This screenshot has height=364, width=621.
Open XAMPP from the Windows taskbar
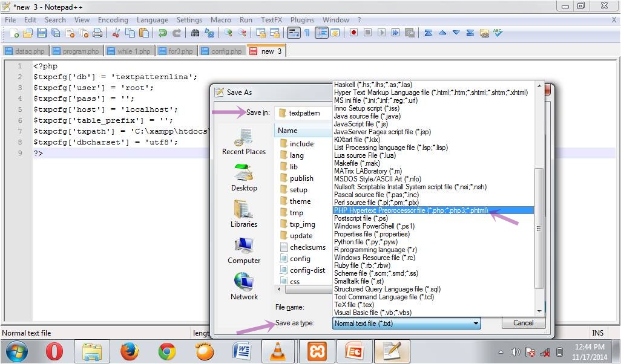click(318, 351)
